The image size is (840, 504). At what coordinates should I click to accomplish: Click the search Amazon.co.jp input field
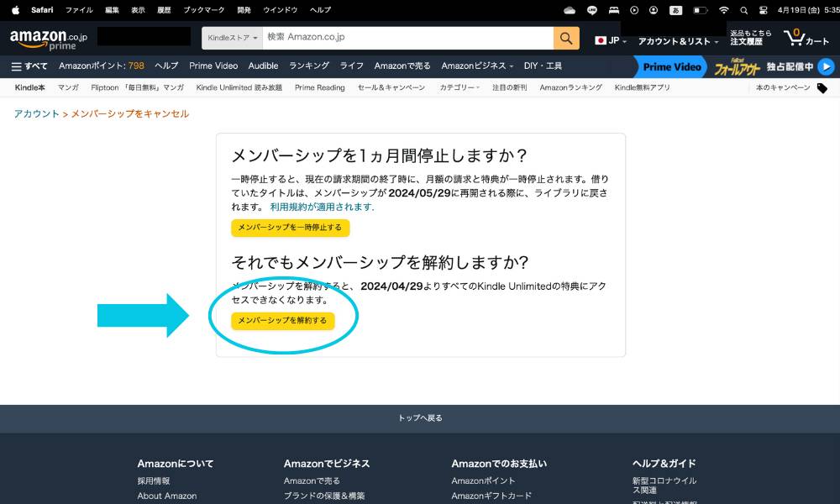[x=407, y=38]
